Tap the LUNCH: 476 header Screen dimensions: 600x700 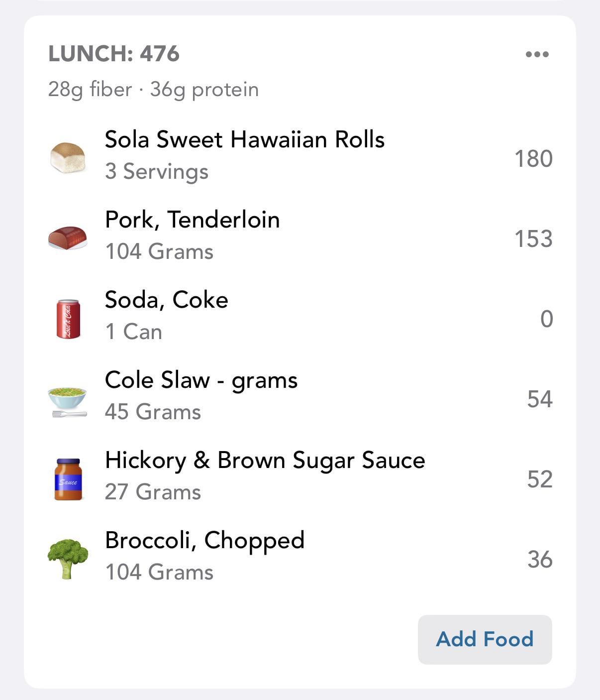click(x=114, y=54)
